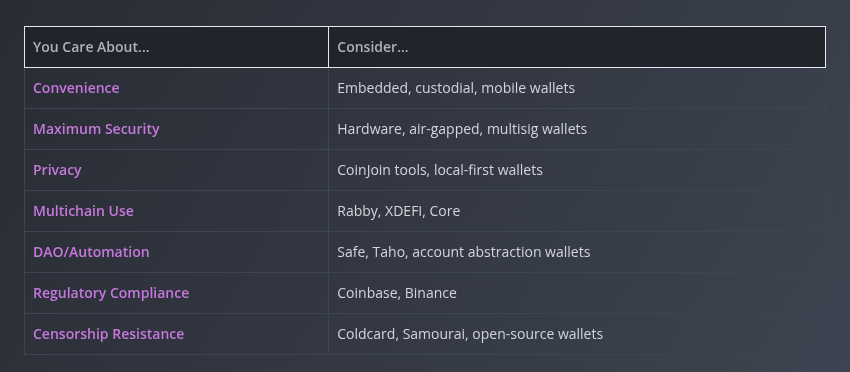Select the Censorship Resistance label
Screen dimensions: 850x372
click(108, 333)
